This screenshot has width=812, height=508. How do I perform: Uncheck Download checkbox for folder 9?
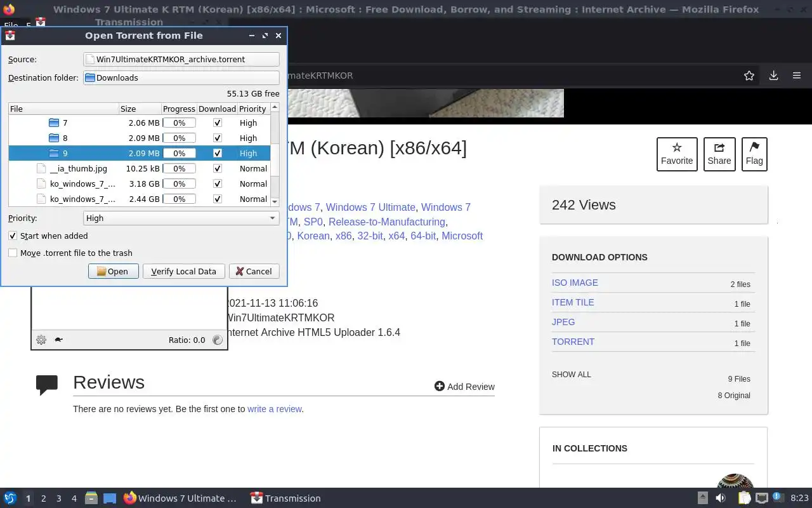coord(218,153)
